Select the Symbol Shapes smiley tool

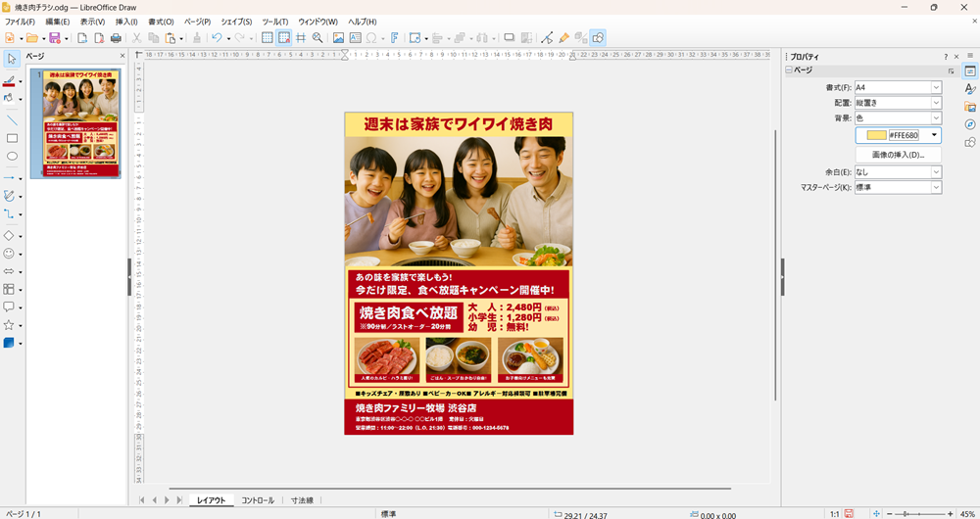tap(9, 254)
